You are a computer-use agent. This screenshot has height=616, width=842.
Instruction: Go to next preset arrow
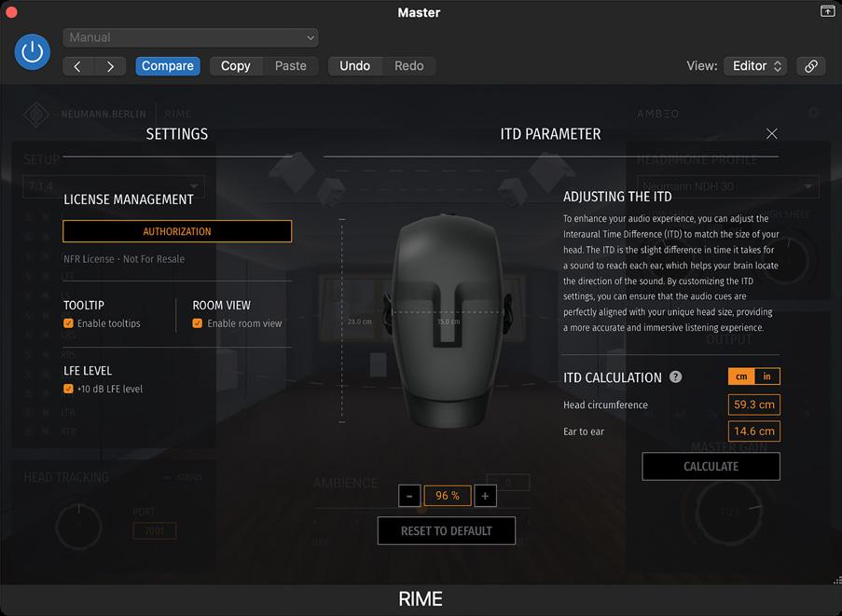click(110, 66)
